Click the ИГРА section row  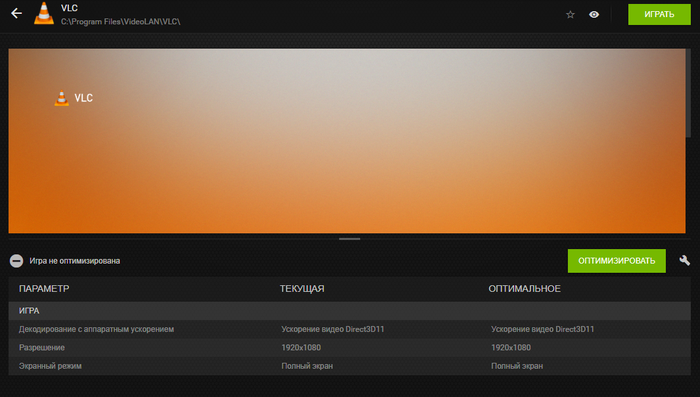(x=350, y=311)
